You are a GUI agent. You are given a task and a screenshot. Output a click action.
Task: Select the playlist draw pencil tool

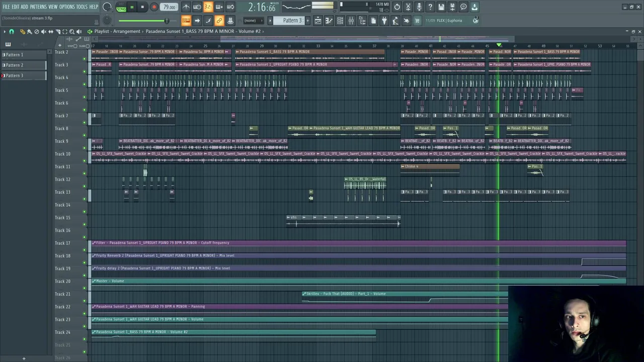22,32
